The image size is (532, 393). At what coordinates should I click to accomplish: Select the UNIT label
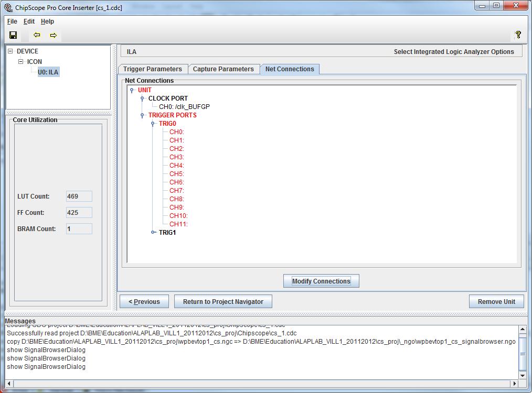coord(144,90)
